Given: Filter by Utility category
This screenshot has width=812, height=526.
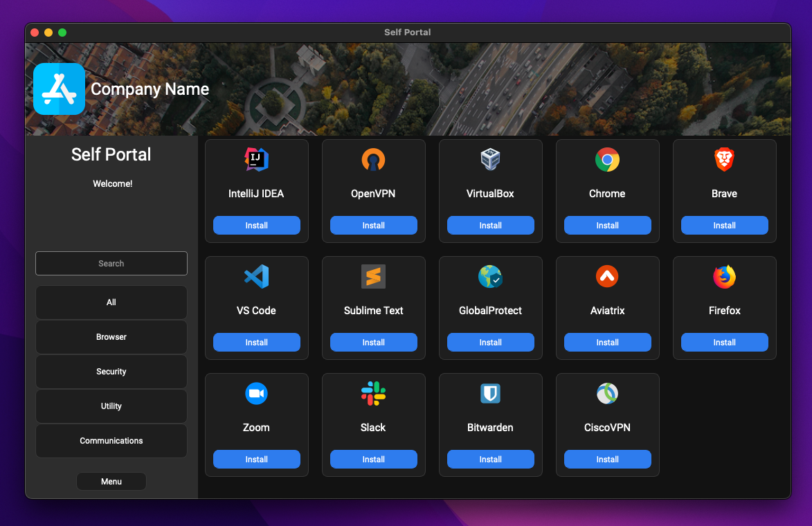Looking at the screenshot, I should [111, 406].
